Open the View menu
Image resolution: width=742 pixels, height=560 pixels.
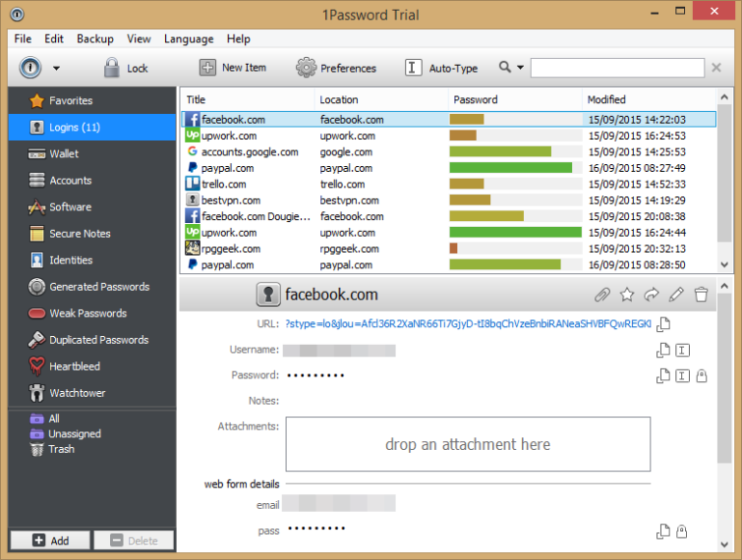[x=139, y=38]
